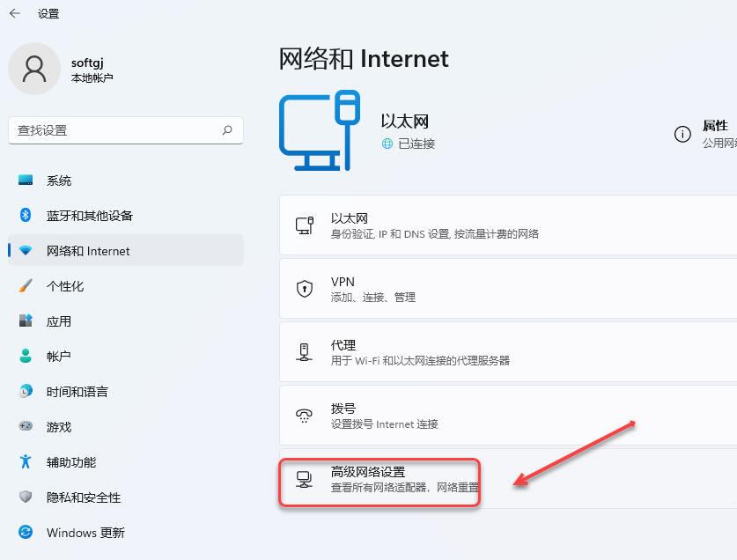Open 高级网络设置 advanced network settings
The width and height of the screenshot is (737, 560).
click(508, 479)
